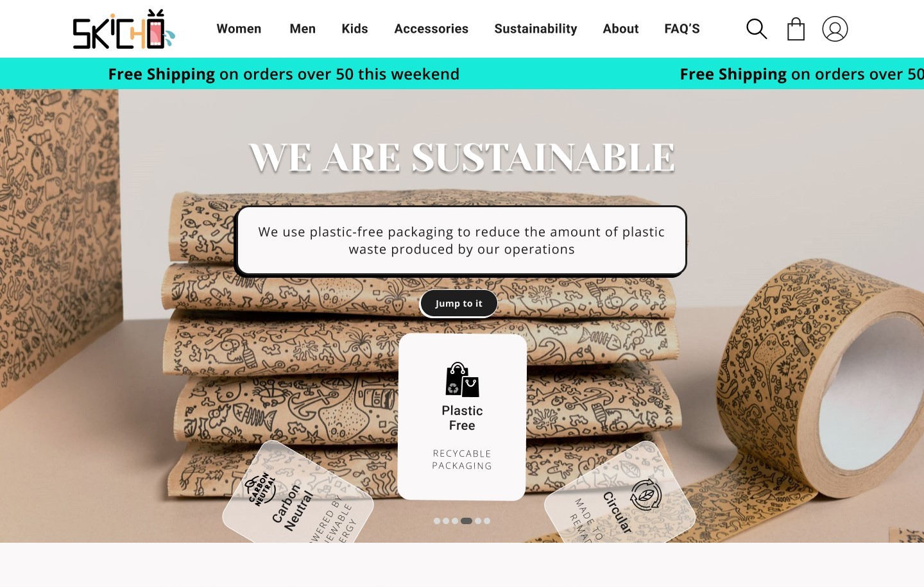
Task: Click the Jump to it button
Action: (459, 303)
